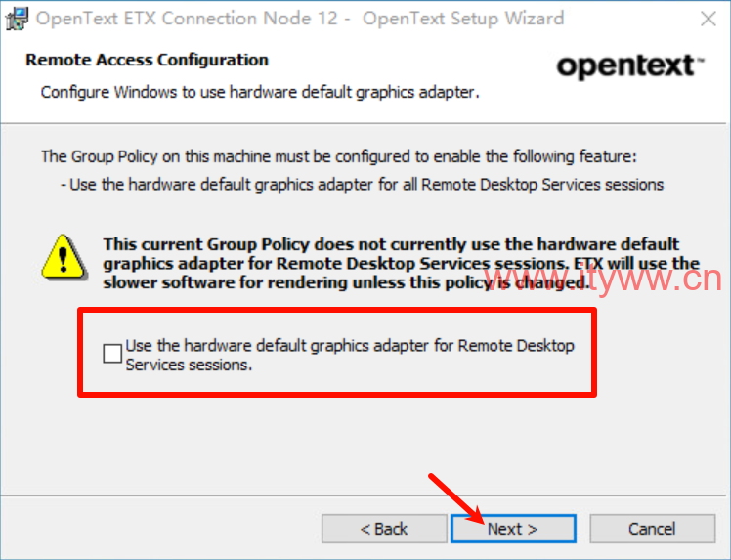
Task: Click the www.ityww.cn watermark
Action: tap(603, 280)
